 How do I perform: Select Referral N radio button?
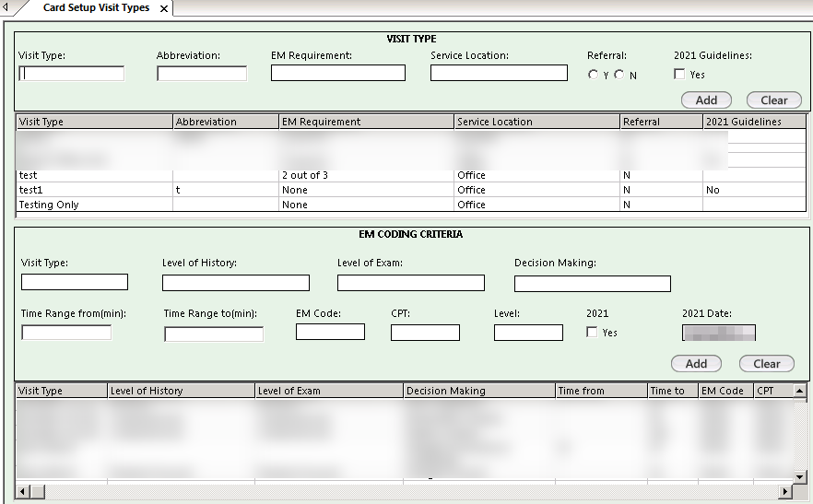pos(619,75)
